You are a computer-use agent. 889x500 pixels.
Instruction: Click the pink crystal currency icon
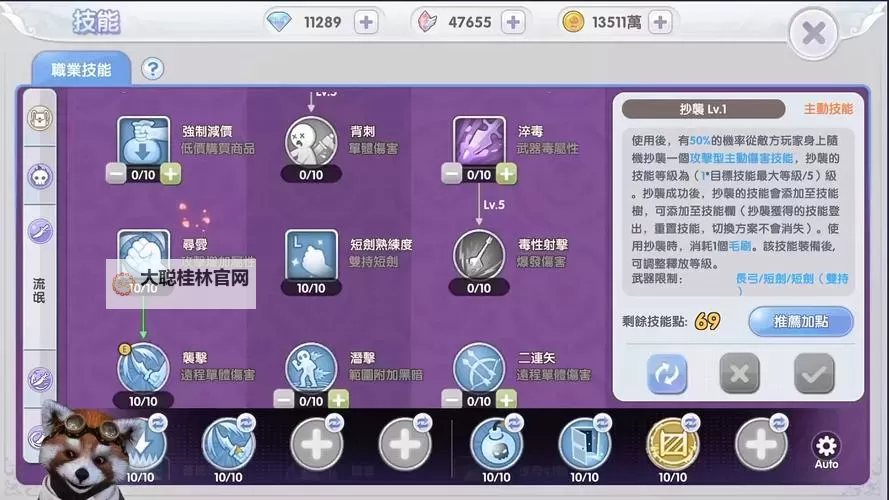427,22
